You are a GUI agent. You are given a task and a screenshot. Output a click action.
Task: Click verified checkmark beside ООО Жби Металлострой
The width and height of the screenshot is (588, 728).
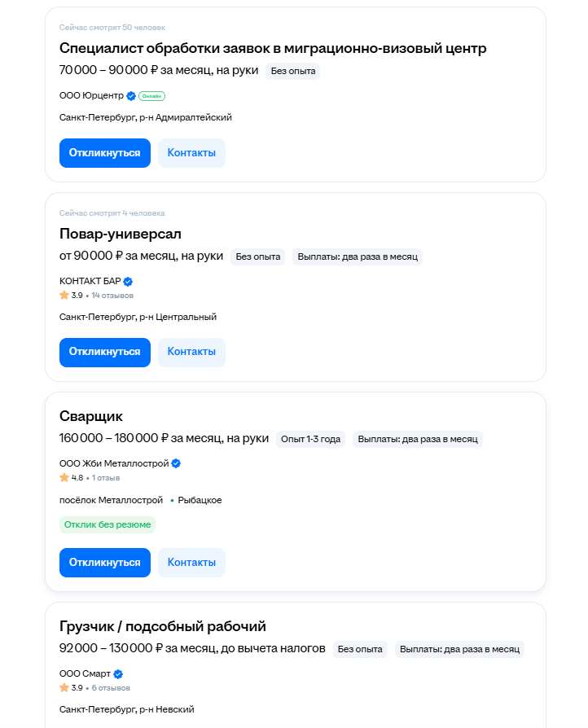[176, 463]
